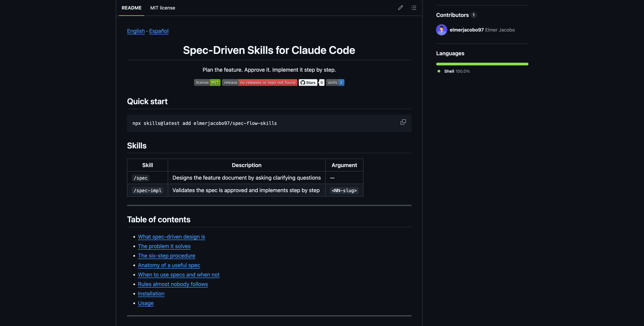Click the skills 2 badge
The width and height of the screenshot is (644, 326).
(335, 83)
